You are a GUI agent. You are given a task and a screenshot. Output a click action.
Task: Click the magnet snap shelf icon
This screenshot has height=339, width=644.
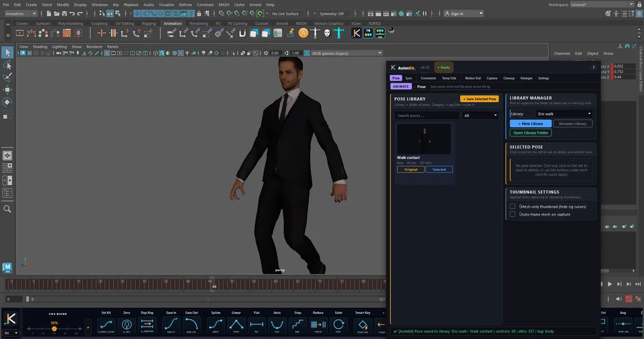click(x=242, y=33)
